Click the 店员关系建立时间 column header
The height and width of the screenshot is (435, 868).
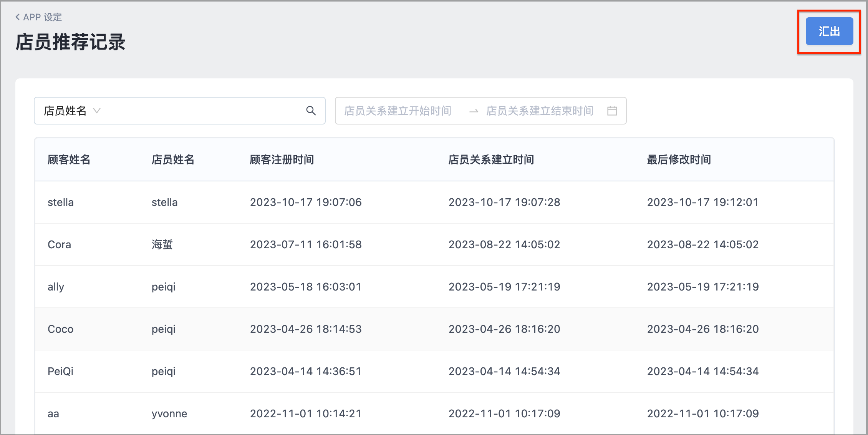coord(491,159)
